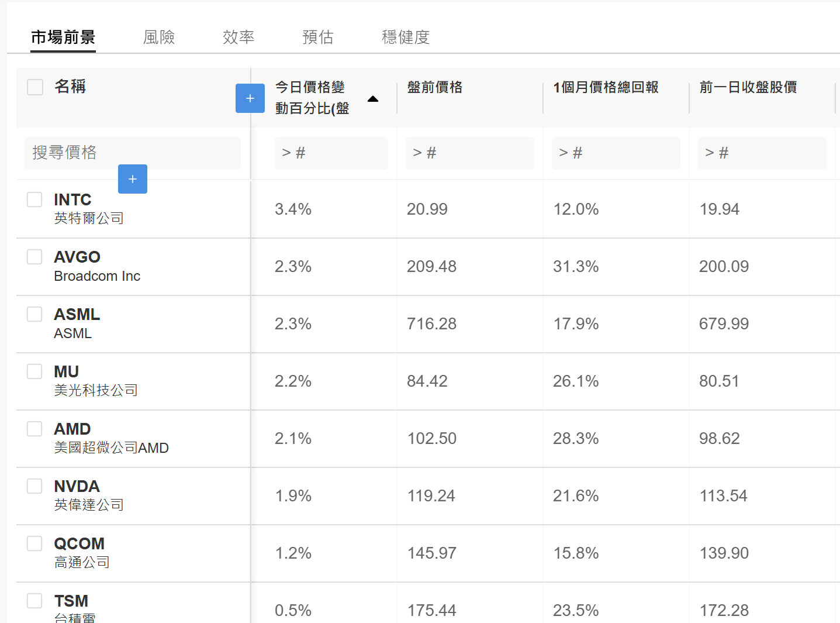
Task: Click the filter field under 1個月價格總回報
Action: point(616,153)
